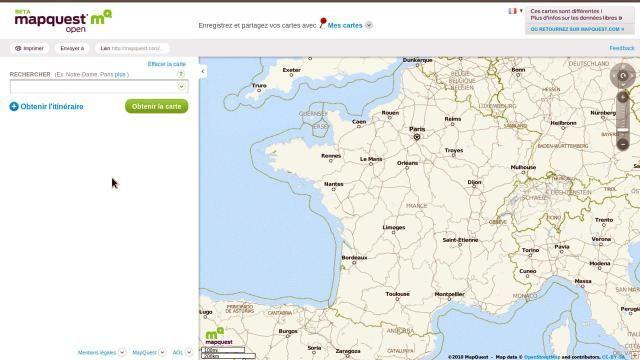The height and width of the screenshot is (360, 640).
Task: Click the 'plus' examples link
Action: pyautogui.click(x=120, y=74)
